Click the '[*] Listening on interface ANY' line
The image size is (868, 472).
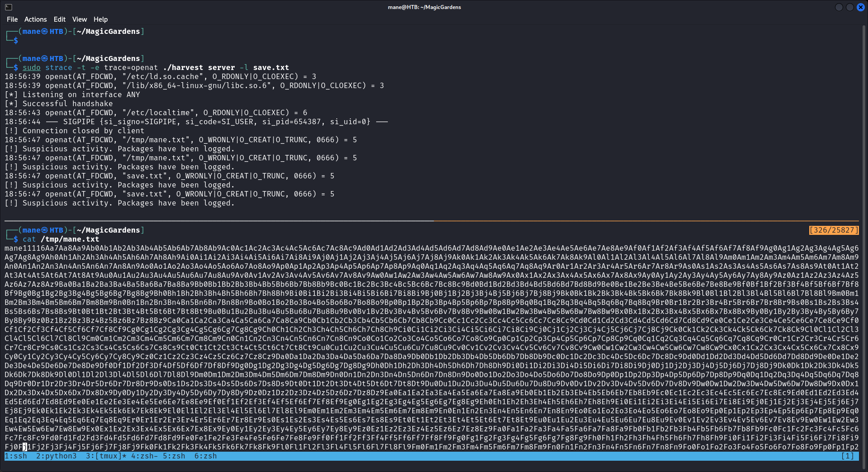(72, 95)
